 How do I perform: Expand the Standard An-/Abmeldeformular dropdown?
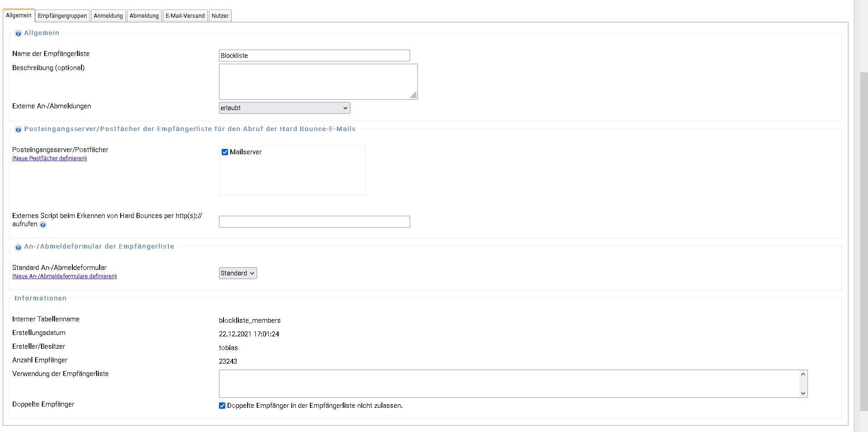(x=238, y=273)
